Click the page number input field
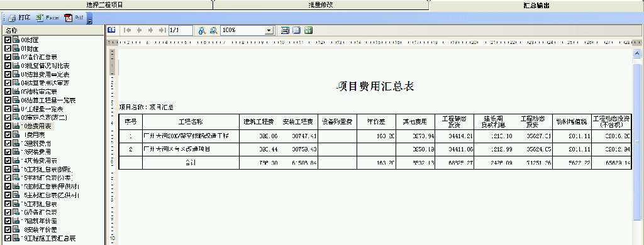The image size is (644, 245). coord(180,30)
